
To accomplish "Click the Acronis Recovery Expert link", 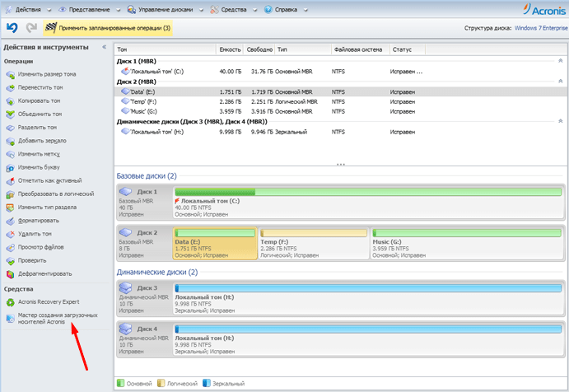I will [49, 302].
